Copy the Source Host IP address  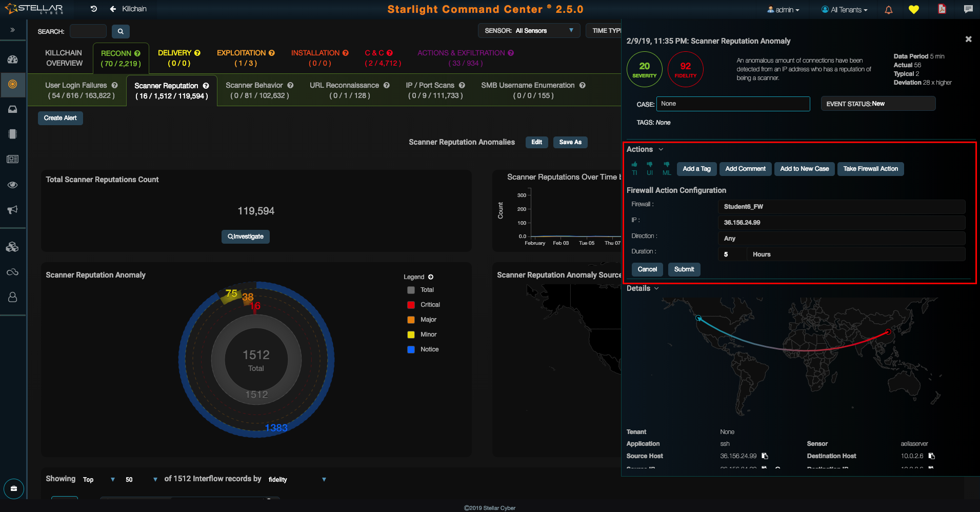coord(765,456)
